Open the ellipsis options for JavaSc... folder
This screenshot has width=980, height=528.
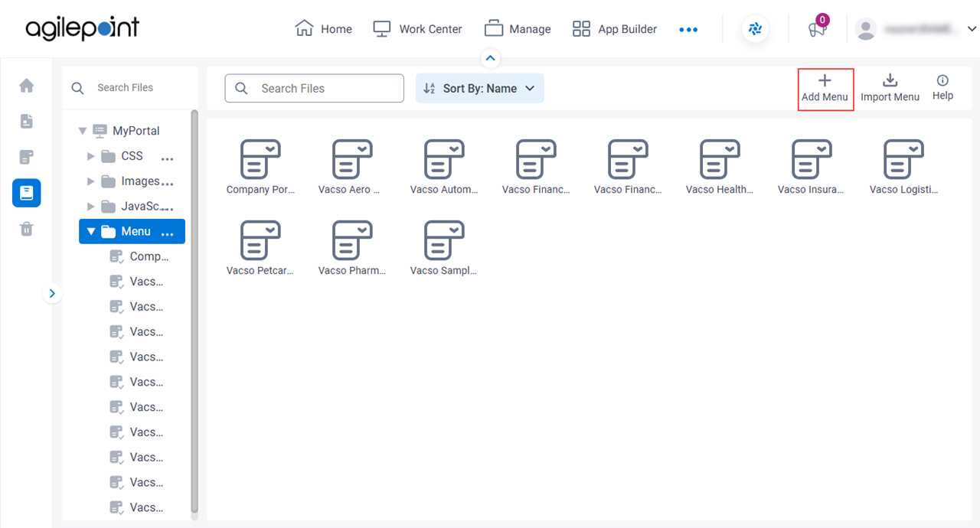click(168, 208)
